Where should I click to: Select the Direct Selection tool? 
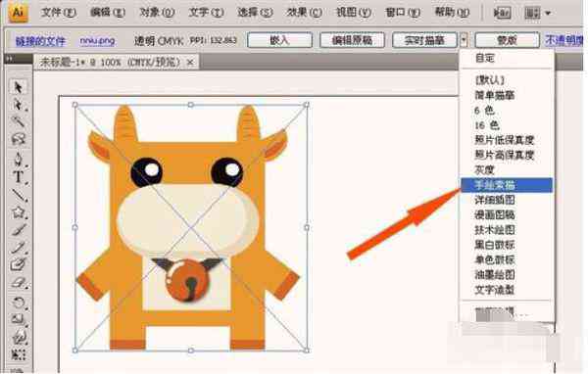(x=18, y=105)
